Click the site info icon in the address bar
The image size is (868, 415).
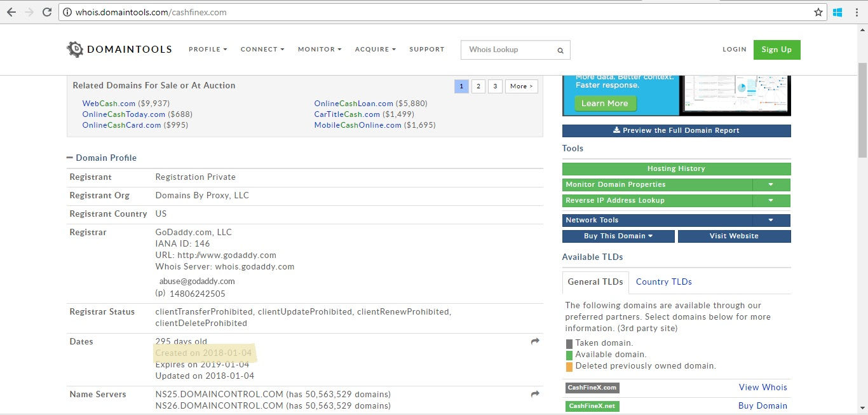67,12
